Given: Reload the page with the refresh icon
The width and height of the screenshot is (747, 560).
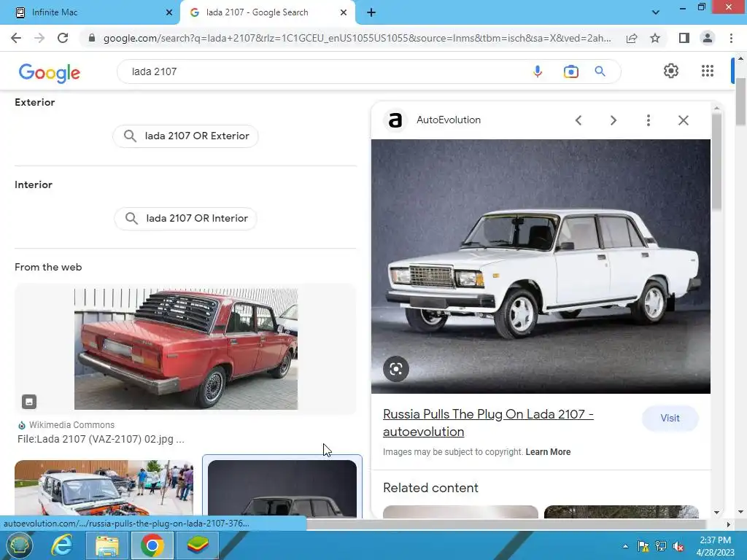Looking at the screenshot, I should click(63, 38).
